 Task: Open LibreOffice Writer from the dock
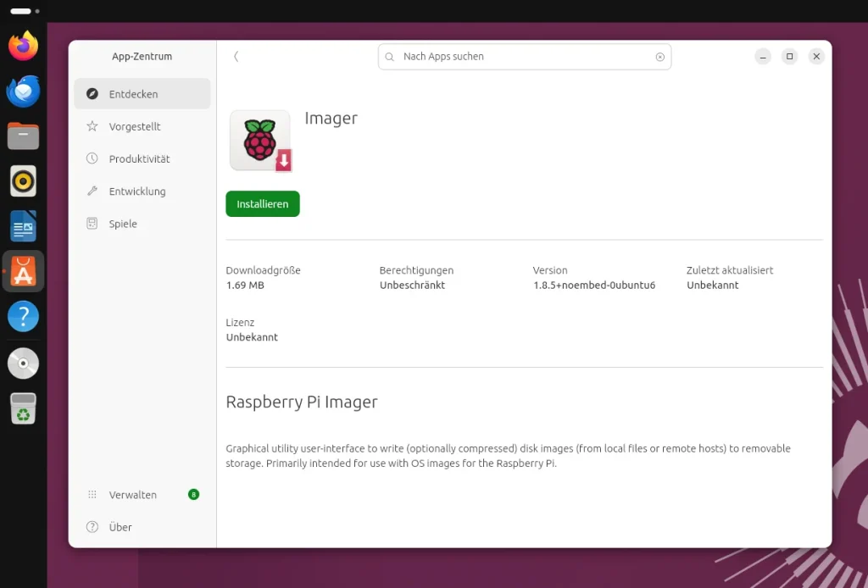click(23, 225)
